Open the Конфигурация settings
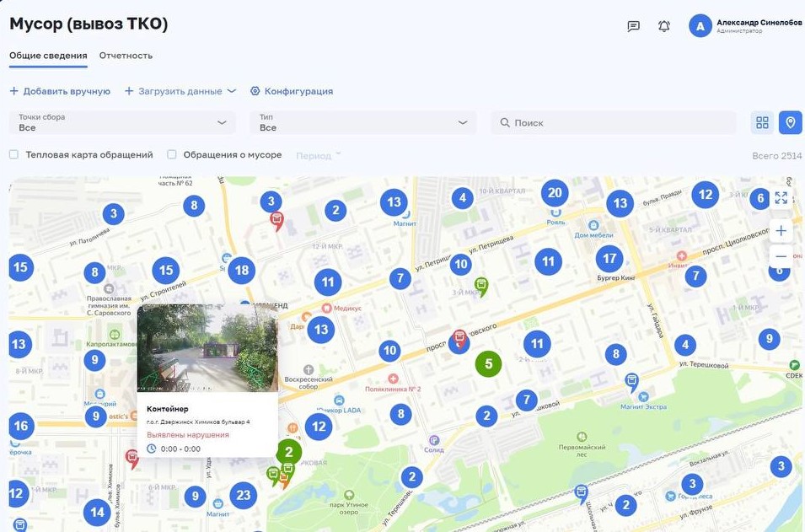805x532 pixels. 292,91
